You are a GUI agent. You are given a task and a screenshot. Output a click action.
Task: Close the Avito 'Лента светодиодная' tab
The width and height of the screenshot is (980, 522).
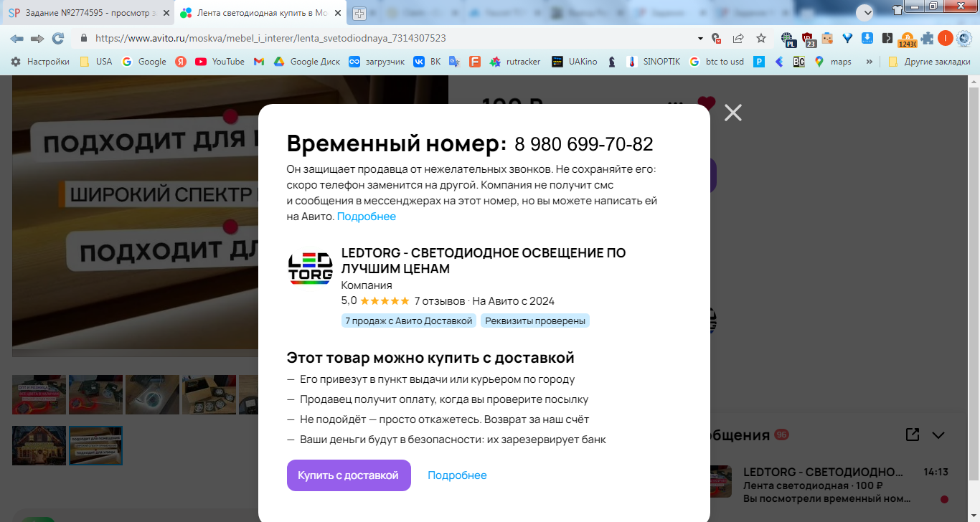click(x=339, y=14)
